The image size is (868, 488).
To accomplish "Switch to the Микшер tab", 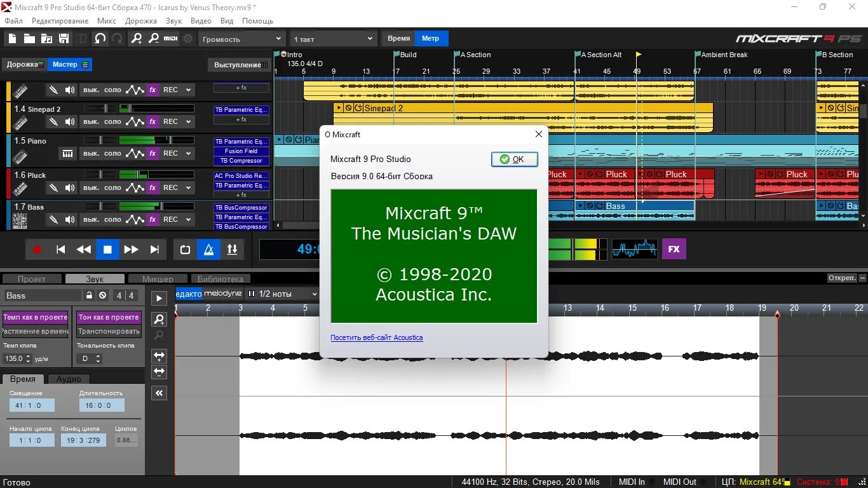I will point(157,278).
